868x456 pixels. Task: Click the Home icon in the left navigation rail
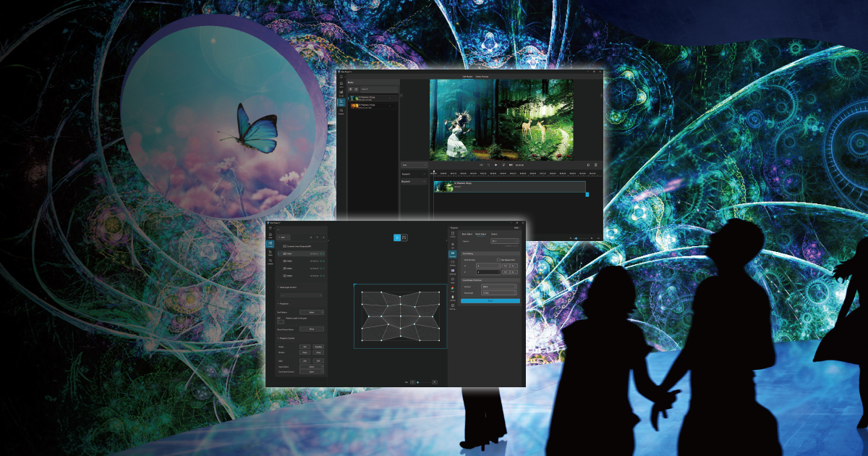coord(341,83)
